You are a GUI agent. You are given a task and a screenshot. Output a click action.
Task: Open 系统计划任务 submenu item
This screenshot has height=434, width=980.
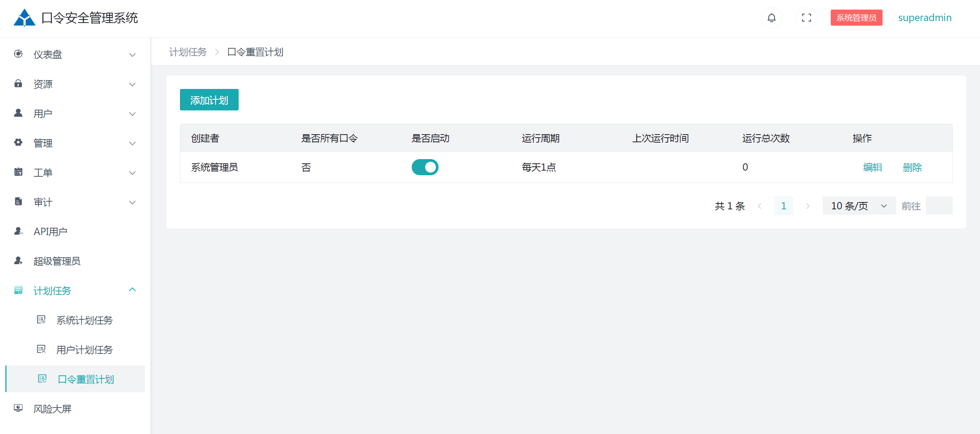tap(84, 320)
